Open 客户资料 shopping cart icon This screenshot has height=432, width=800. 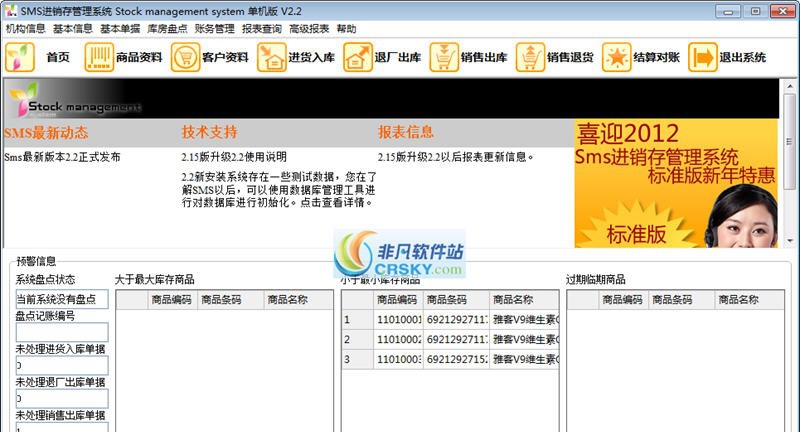pyautogui.click(x=185, y=57)
